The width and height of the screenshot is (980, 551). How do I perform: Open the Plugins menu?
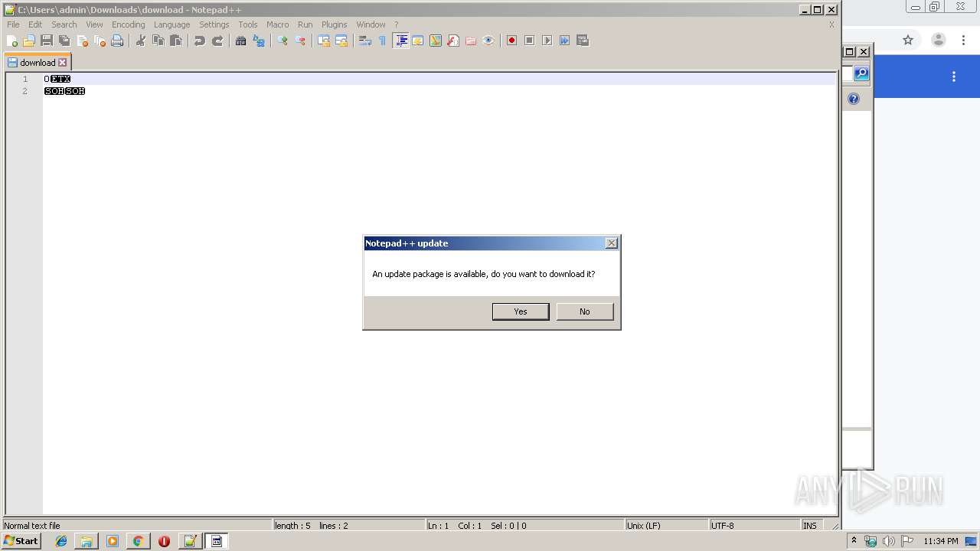[x=335, y=24]
